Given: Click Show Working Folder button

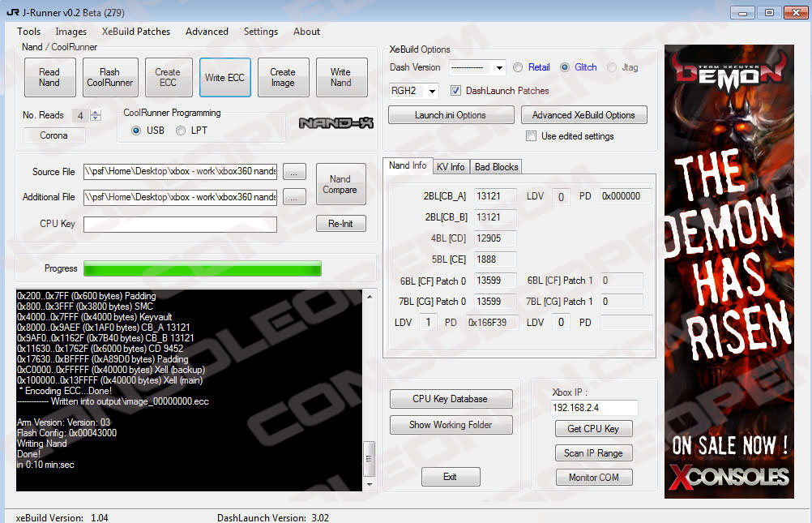Looking at the screenshot, I should (x=451, y=425).
